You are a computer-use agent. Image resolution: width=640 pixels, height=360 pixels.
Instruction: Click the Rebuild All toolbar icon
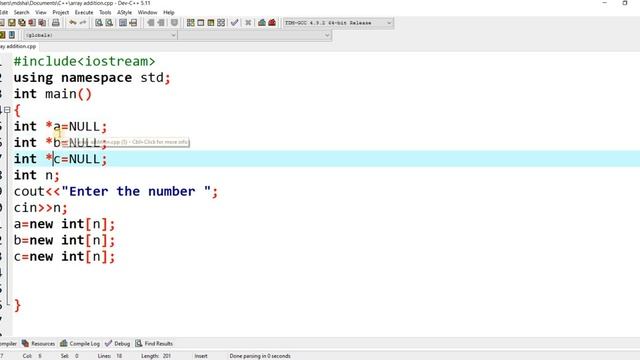[x=221, y=23]
